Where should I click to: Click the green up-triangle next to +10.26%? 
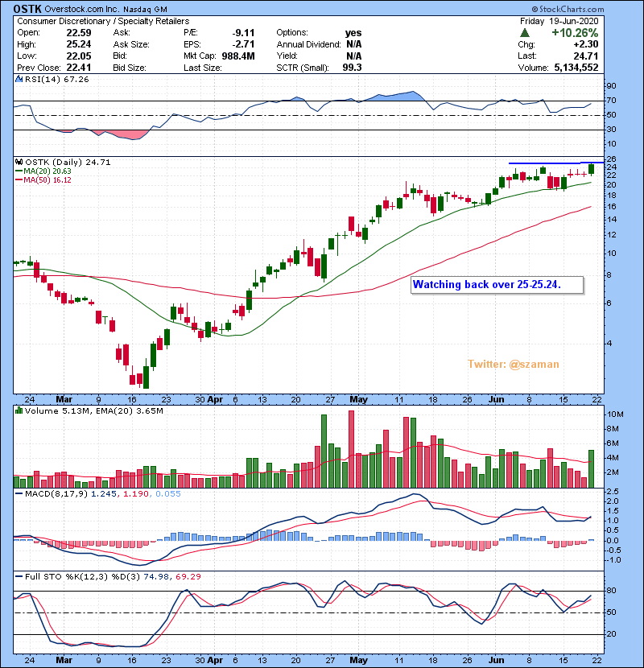pos(525,33)
